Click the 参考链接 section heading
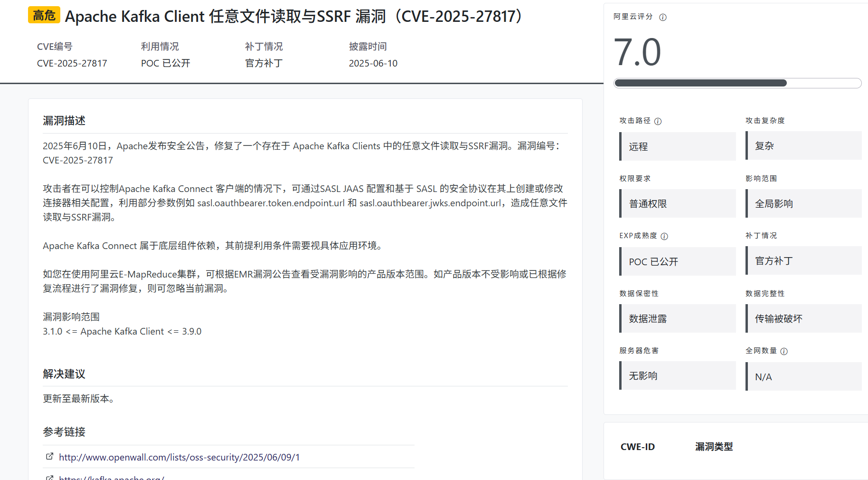The height and width of the screenshot is (480, 868). pos(64,432)
